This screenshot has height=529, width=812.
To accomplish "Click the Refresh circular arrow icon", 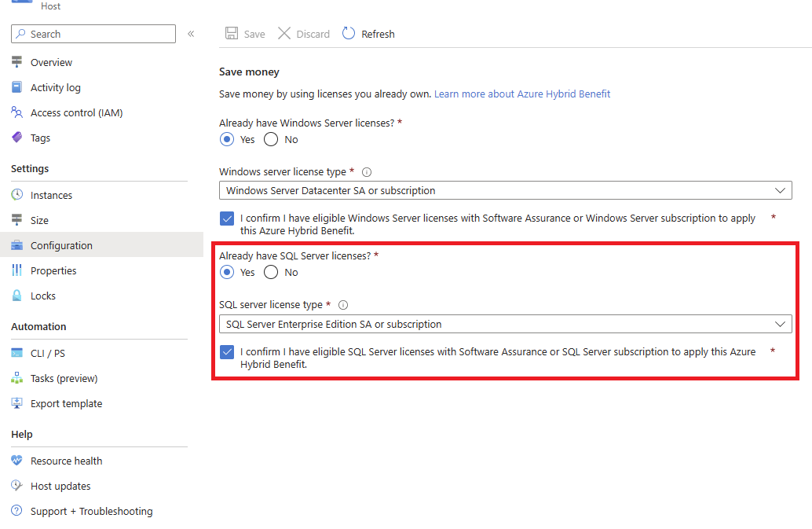I will point(349,33).
